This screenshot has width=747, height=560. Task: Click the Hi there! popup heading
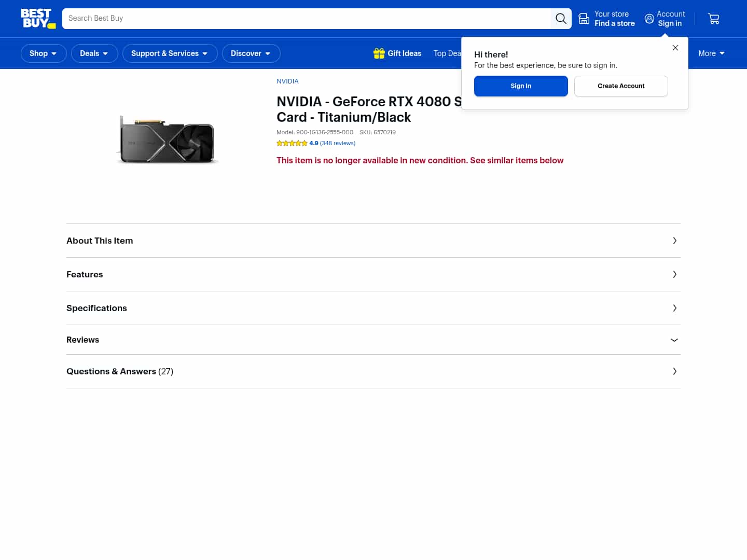pos(491,54)
